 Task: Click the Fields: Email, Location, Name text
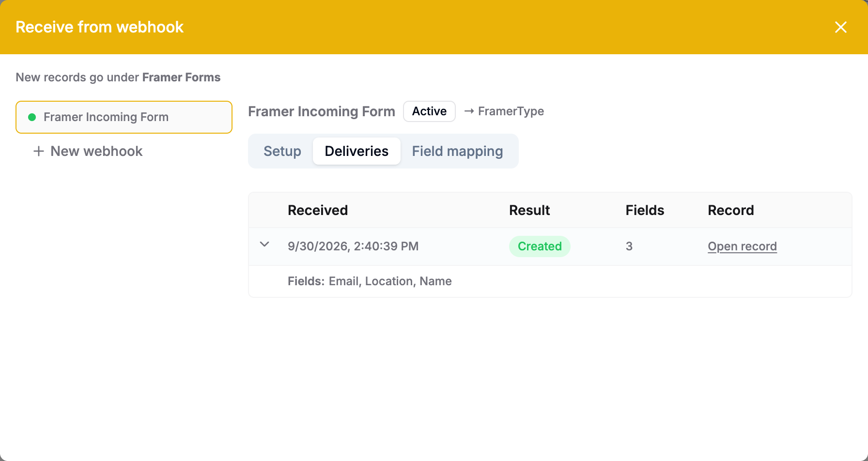click(x=370, y=281)
